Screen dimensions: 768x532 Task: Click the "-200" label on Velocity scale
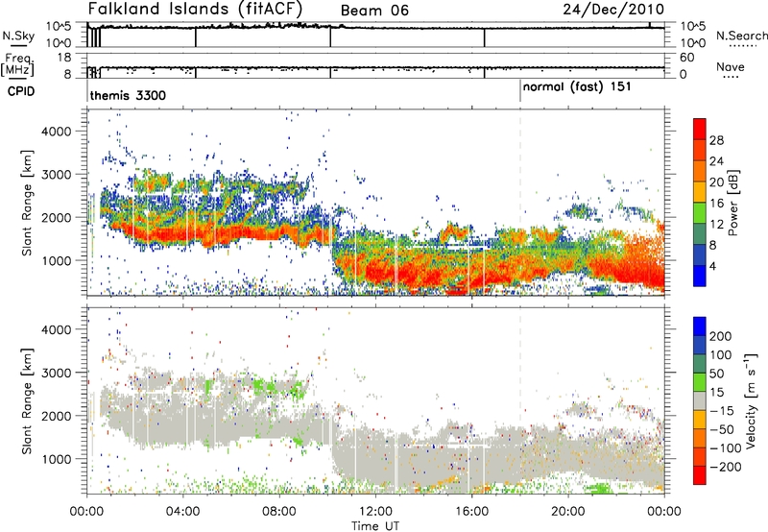tap(726, 467)
